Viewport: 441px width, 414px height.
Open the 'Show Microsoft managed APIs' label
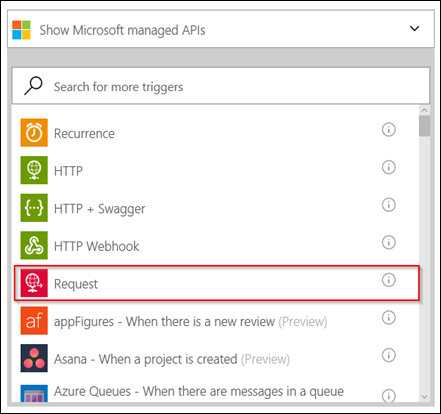tap(122, 30)
